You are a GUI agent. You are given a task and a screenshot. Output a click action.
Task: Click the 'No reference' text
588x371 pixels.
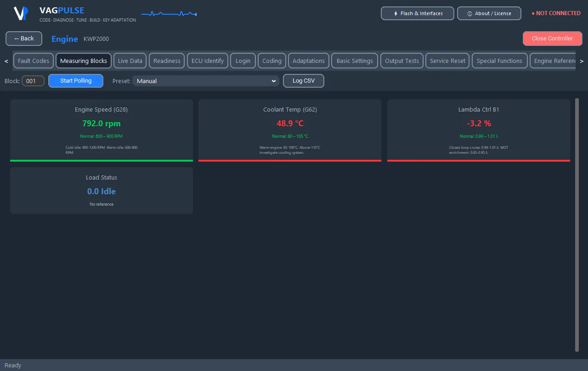pyautogui.click(x=102, y=204)
